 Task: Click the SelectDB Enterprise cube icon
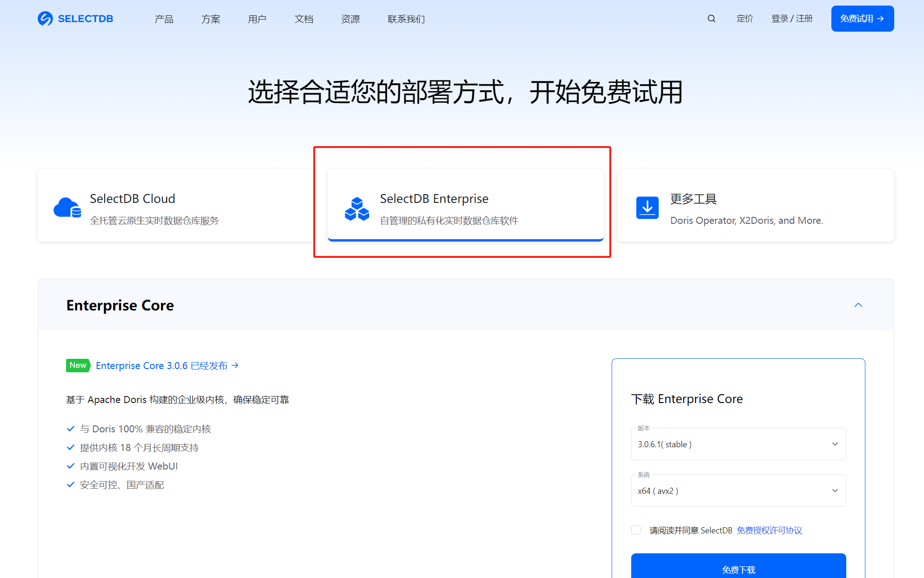[x=357, y=208]
